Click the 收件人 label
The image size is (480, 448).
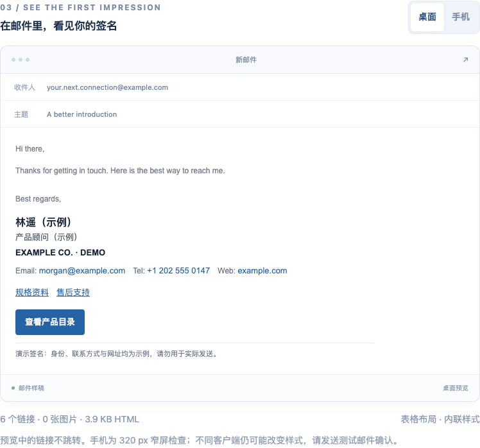pyautogui.click(x=25, y=87)
